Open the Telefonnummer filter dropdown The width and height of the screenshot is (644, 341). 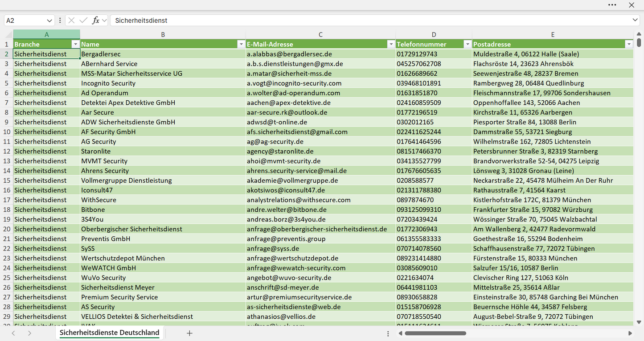(468, 44)
